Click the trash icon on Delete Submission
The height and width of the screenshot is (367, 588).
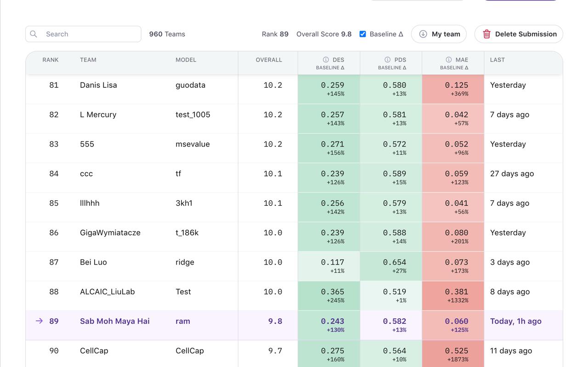486,34
